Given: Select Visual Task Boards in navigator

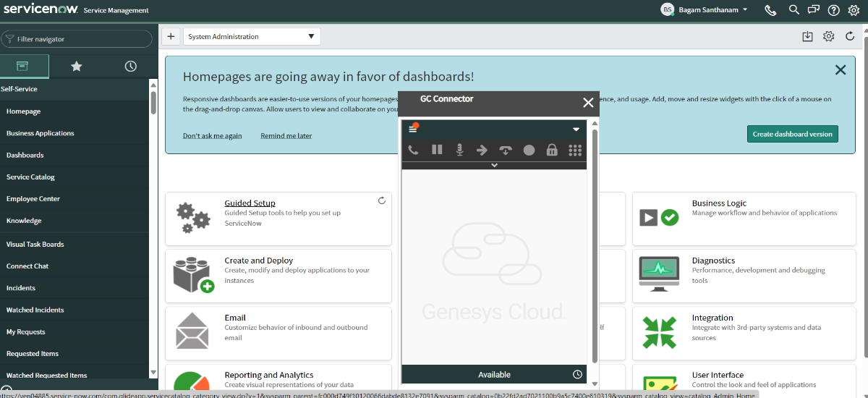Looking at the screenshot, I should [35, 244].
